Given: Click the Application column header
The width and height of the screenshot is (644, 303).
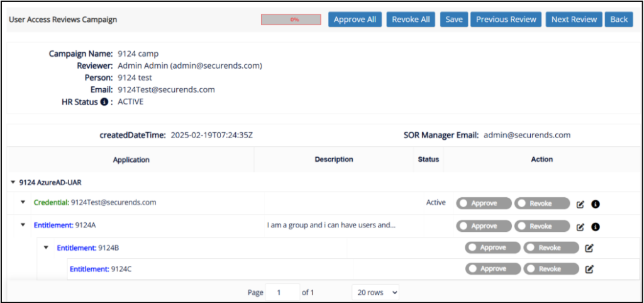Looking at the screenshot, I should 131,159.
